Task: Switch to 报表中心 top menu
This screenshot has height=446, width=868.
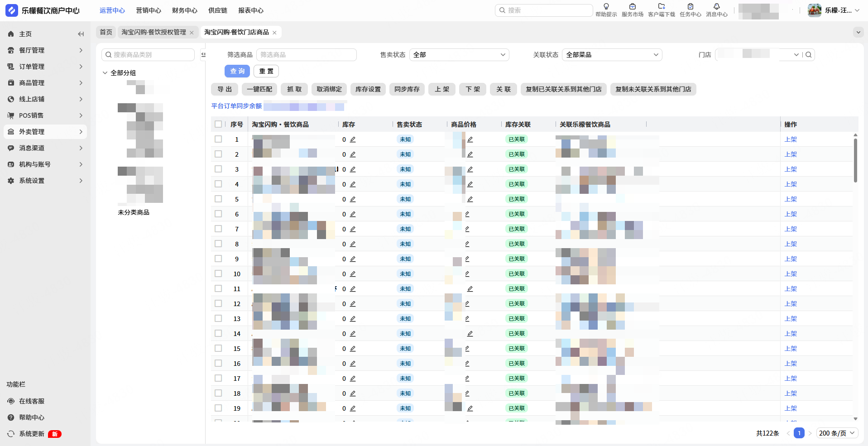Action: click(251, 10)
